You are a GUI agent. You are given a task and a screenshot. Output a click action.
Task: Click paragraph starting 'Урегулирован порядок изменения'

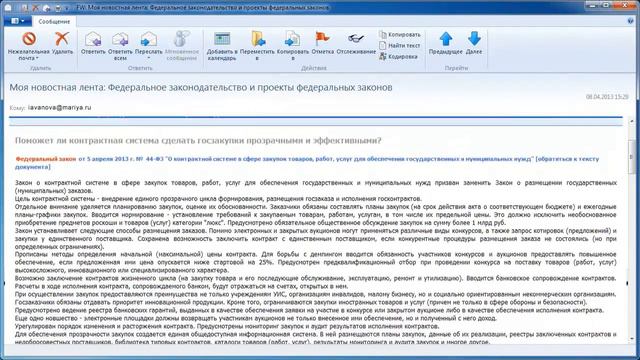click(227, 326)
